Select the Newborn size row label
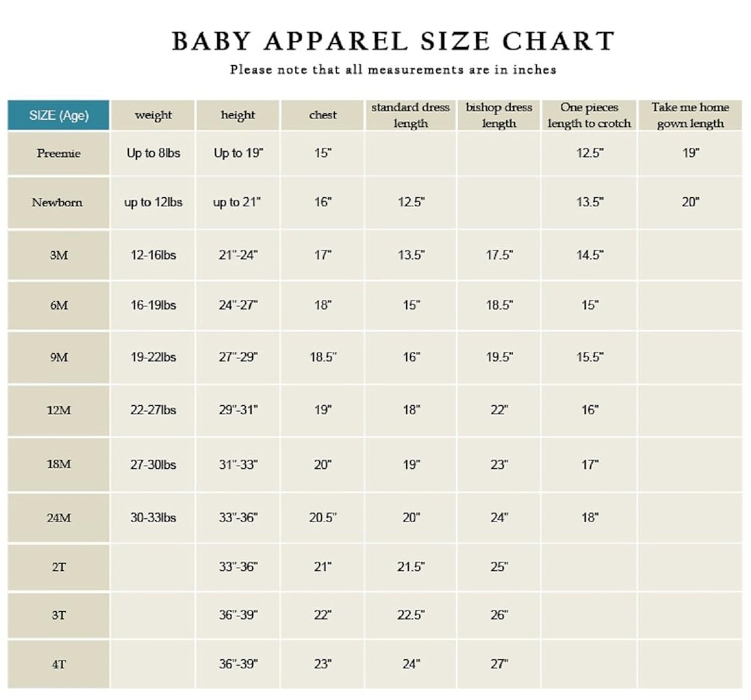 pyautogui.click(x=58, y=202)
